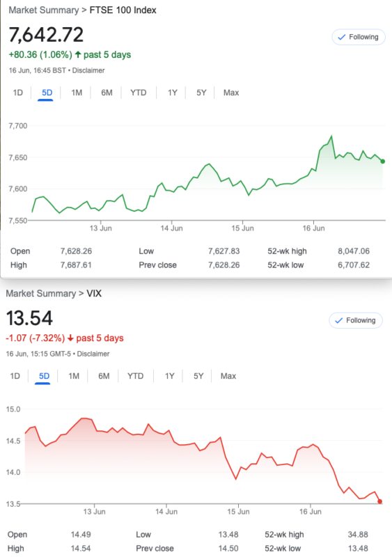Show FTSE 100 Max range chart
Screen dimensions: 392x557
point(231,93)
